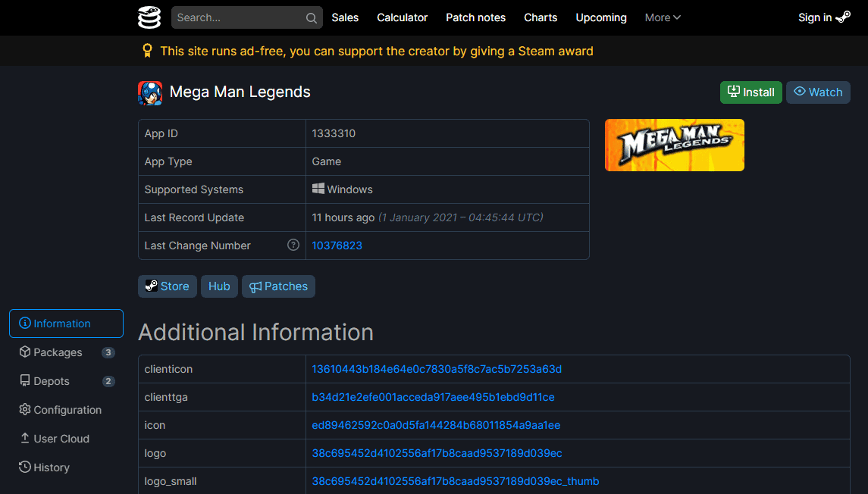
Task: Click the help icon next to Last Change Number
Action: coord(293,245)
